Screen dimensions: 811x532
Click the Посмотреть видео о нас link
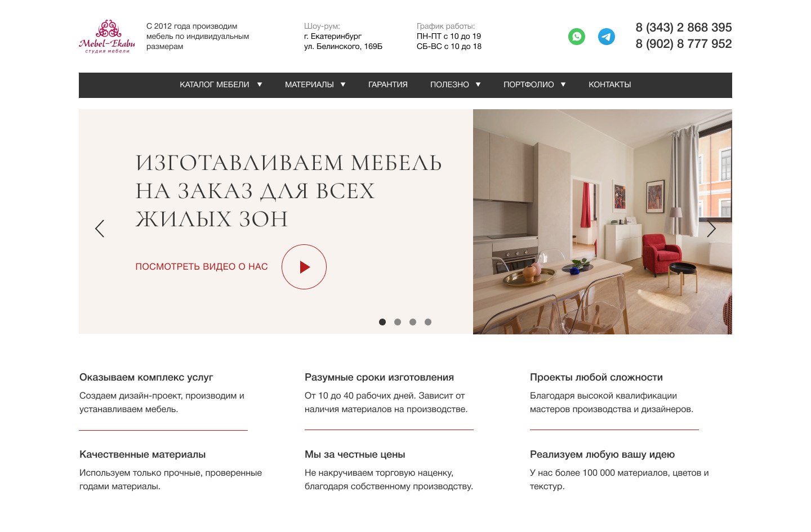click(202, 267)
